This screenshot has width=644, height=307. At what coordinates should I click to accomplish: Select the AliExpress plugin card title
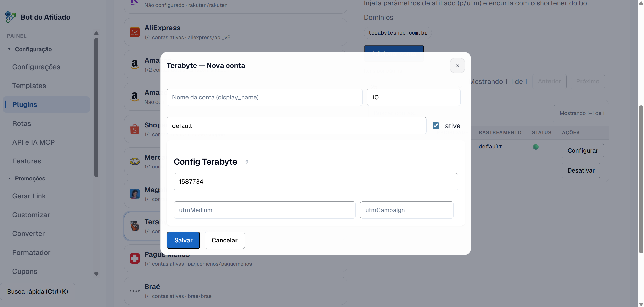pos(162,28)
